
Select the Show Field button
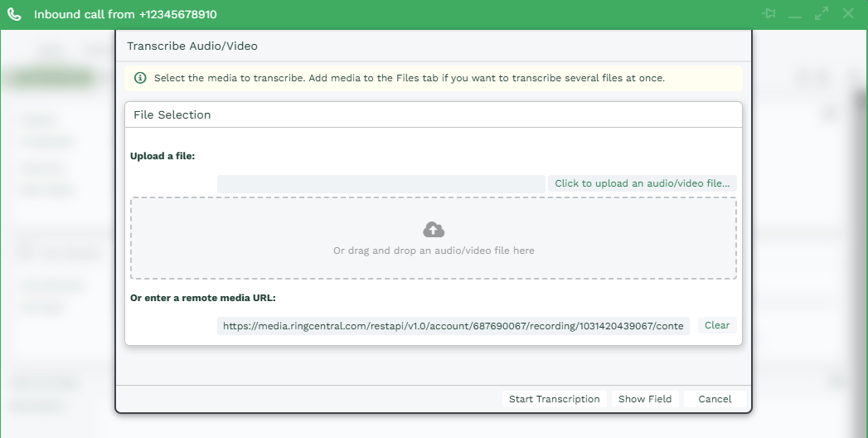[644, 399]
